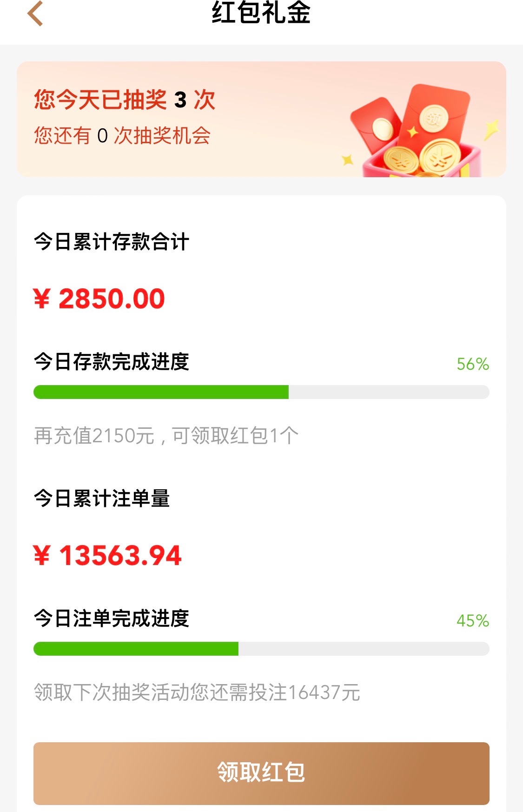
Task: Tap the 红包礼金 page title
Action: coord(261,12)
